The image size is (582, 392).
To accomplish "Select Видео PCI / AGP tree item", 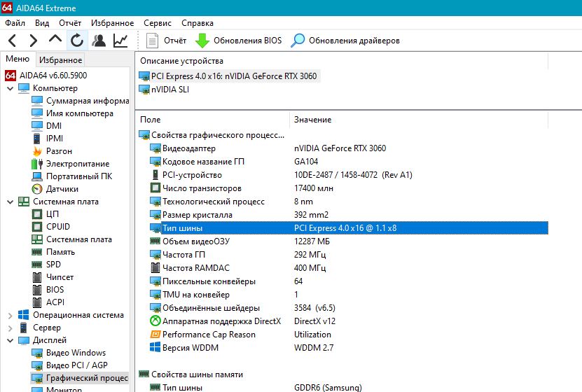I will (x=70, y=365).
